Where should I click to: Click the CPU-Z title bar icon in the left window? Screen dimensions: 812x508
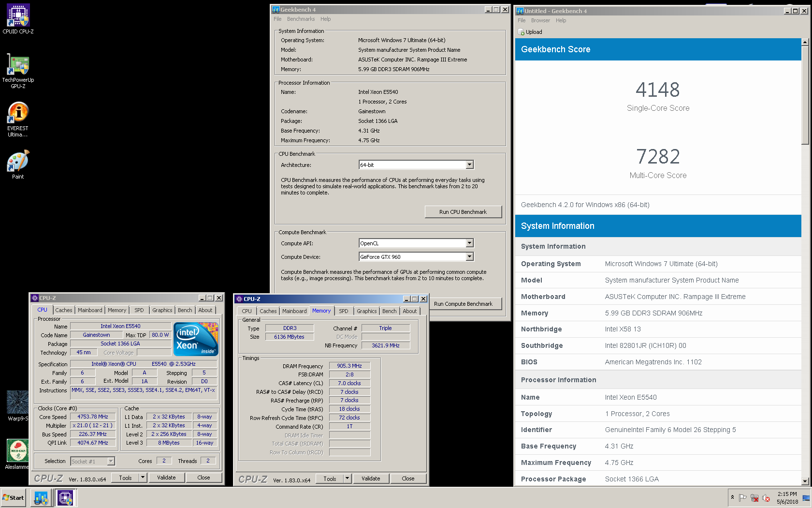35,298
